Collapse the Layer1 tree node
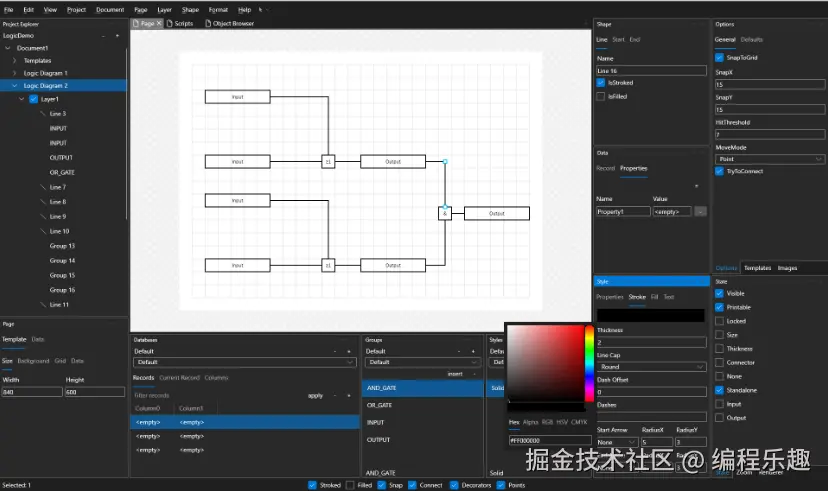The image size is (828, 491). click(22, 99)
